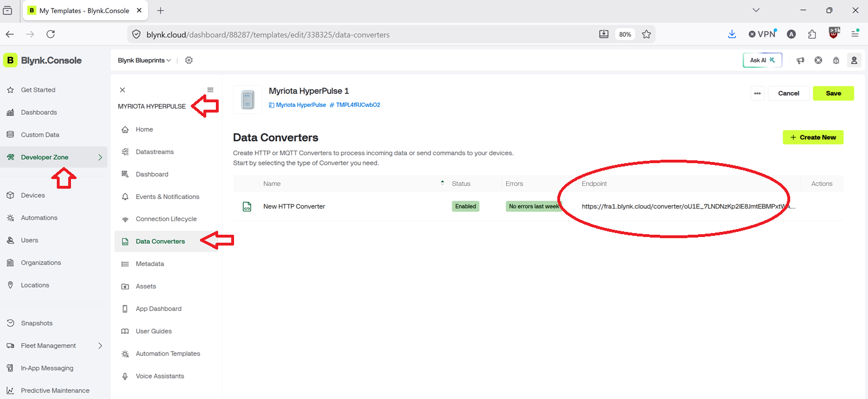
Task: Open template more options ellipsis
Action: [757, 93]
